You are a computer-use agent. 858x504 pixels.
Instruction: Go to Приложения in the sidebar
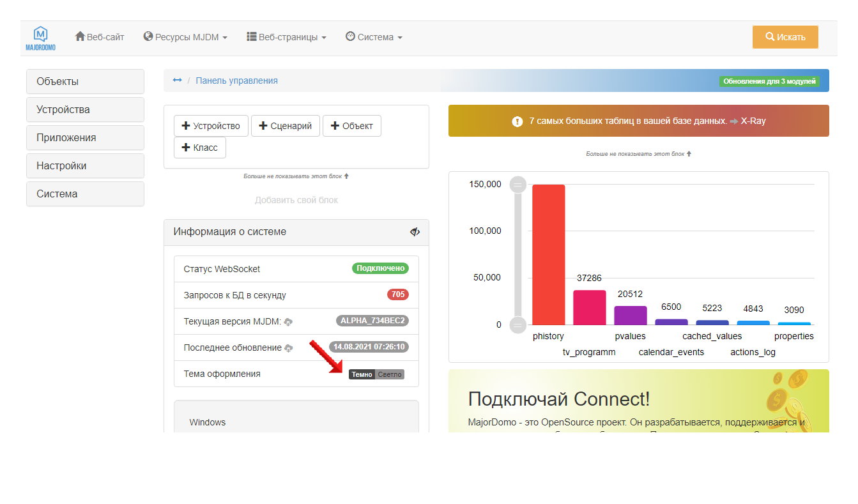click(85, 137)
